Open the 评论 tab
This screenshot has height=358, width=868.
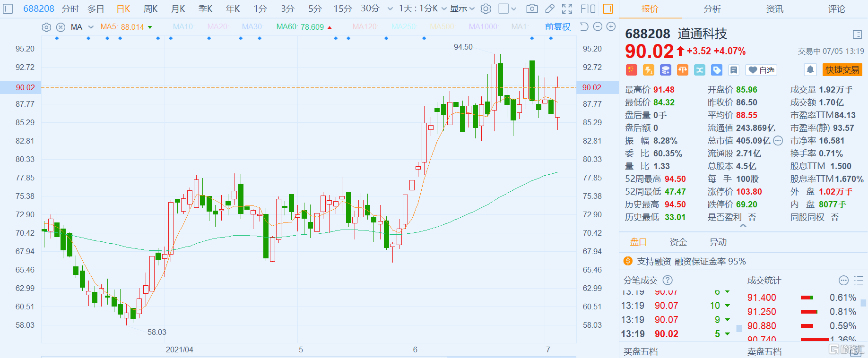pyautogui.click(x=836, y=9)
